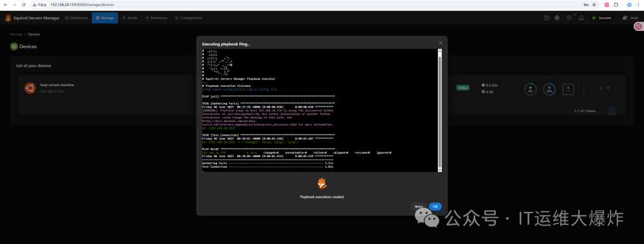Click the 'Executing playbook Ping...' title
644x244 pixels.
click(226, 44)
